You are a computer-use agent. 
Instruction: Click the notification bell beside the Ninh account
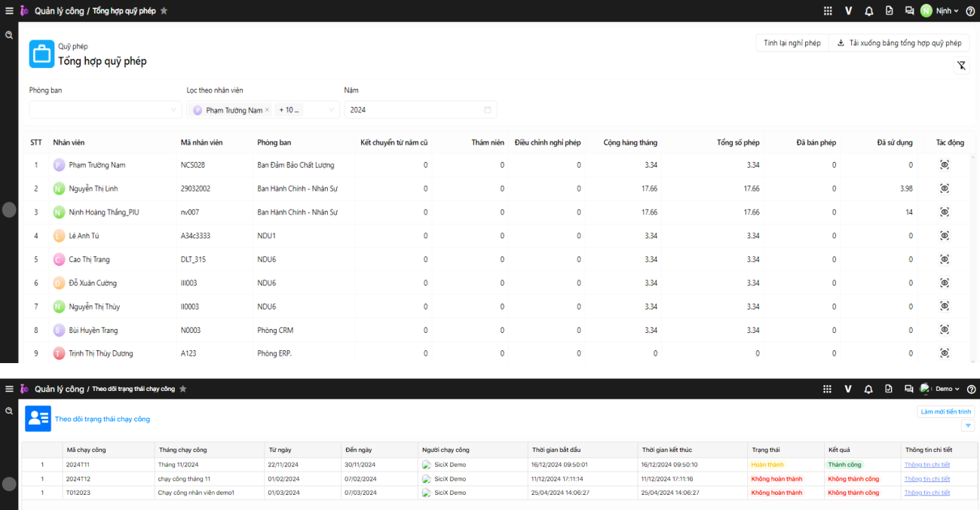868,11
